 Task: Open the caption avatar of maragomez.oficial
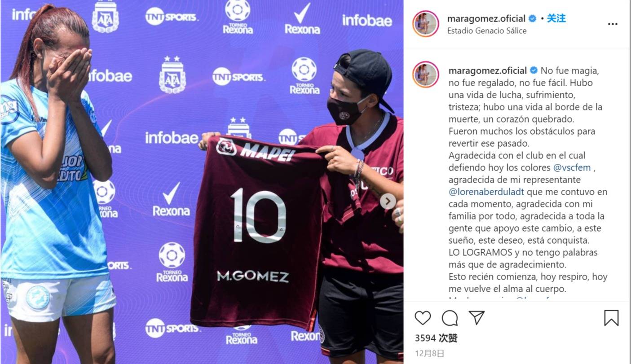[x=426, y=75]
